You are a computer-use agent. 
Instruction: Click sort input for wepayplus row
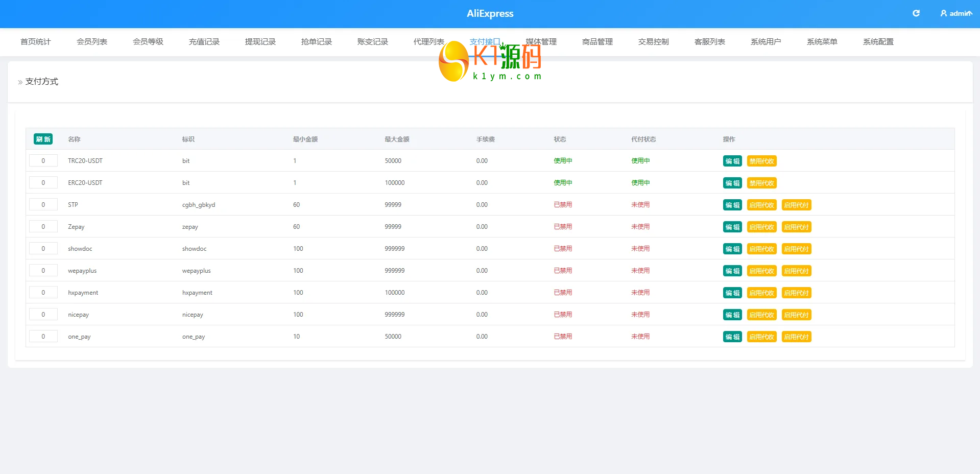click(43, 271)
